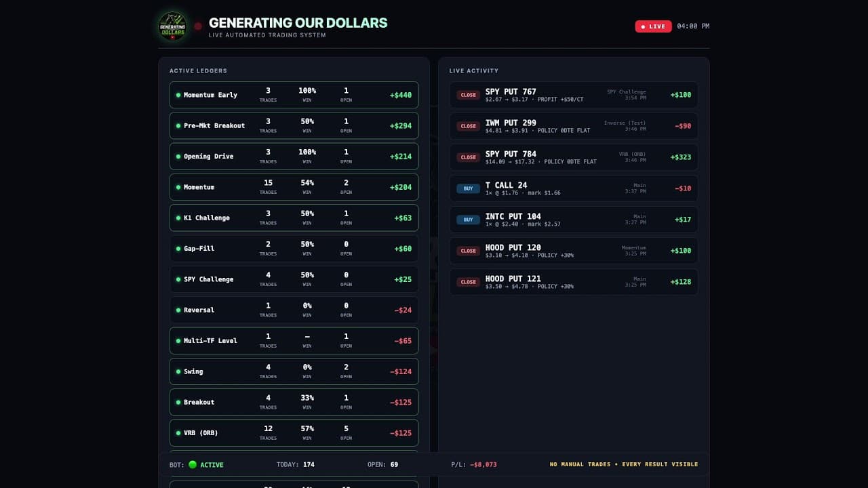The width and height of the screenshot is (868, 488).
Task: Click the CLOSE badge on IWM PUT 299
Action: [x=469, y=126]
